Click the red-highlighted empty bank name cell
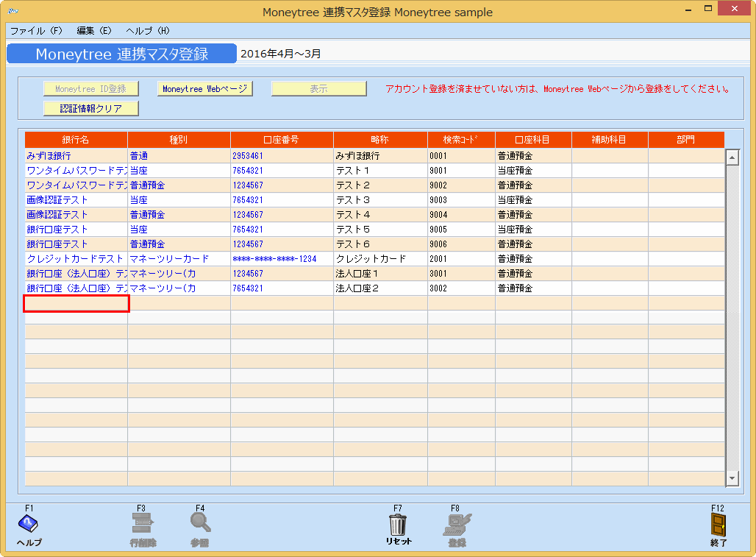Image resolution: width=756 pixels, height=557 pixels. pyautogui.click(x=76, y=302)
